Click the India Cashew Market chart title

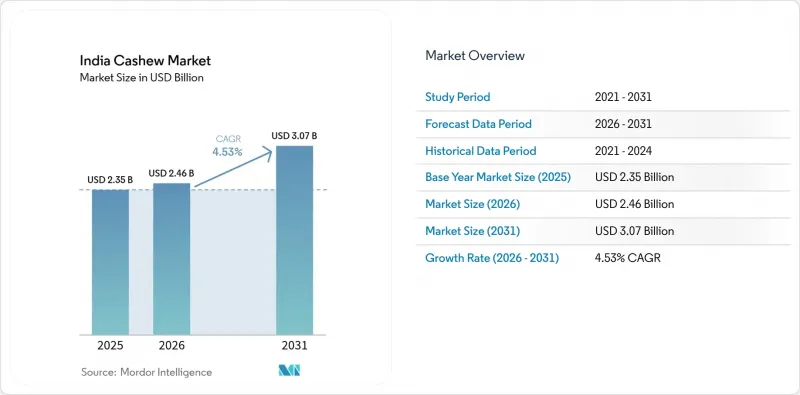[x=145, y=61]
